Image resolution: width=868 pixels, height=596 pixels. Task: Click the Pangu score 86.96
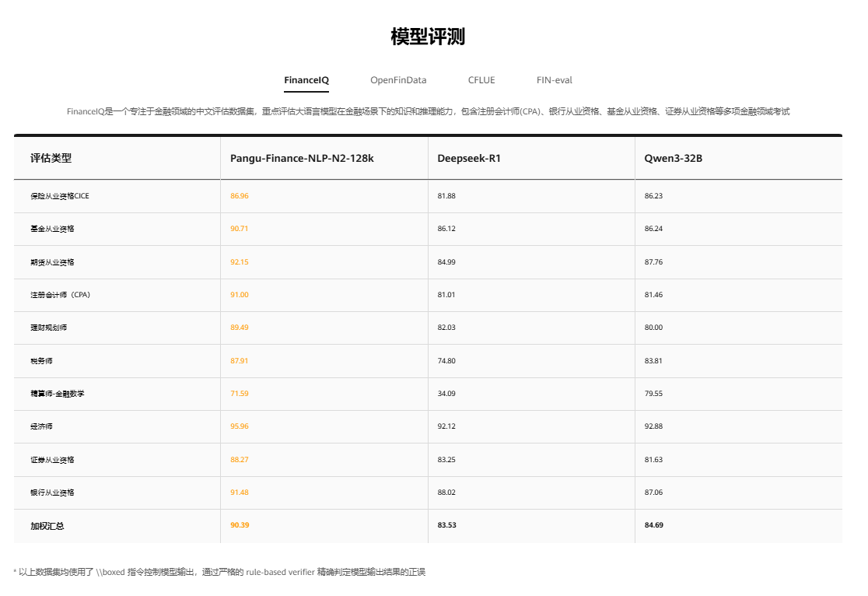(x=239, y=196)
